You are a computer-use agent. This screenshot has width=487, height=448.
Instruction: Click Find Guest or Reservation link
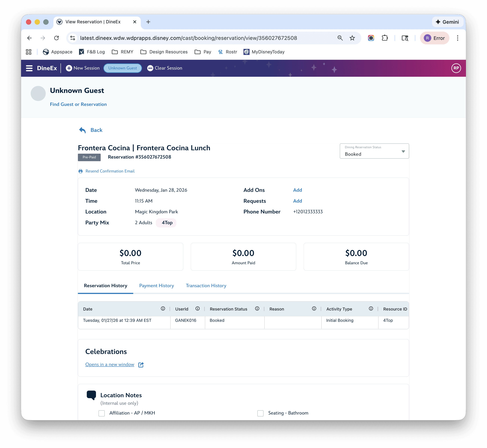point(78,105)
